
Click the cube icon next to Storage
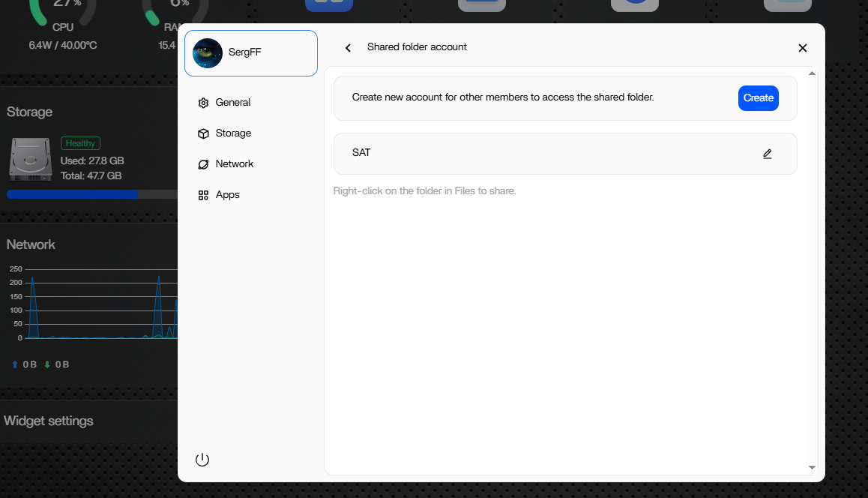click(x=203, y=133)
